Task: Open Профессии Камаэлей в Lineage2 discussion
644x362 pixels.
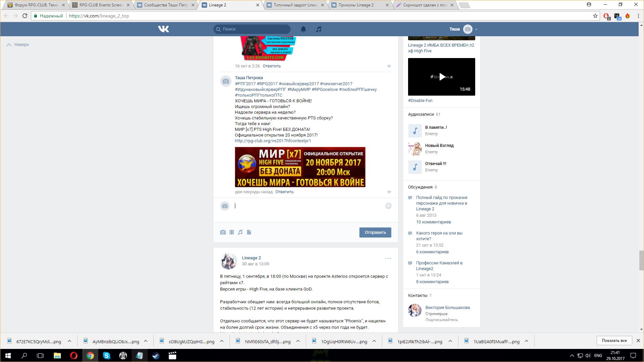Action: [x=439, y=266]
